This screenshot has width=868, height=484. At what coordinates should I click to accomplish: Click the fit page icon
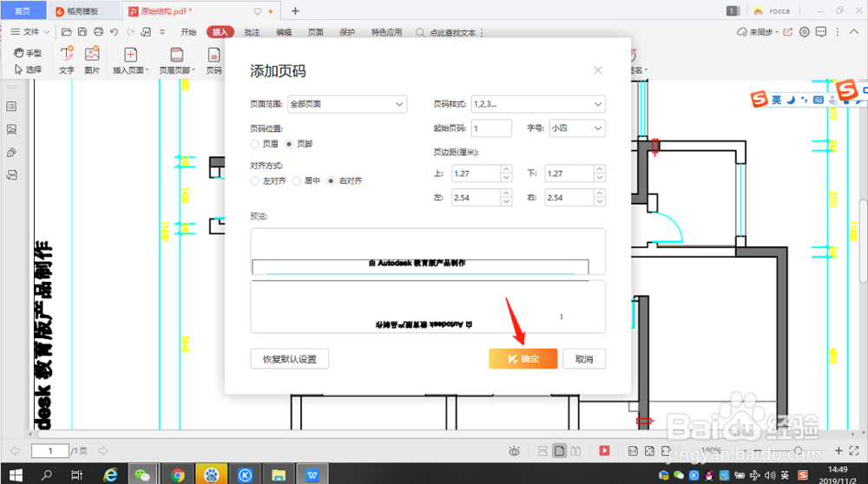pyautogui.click(x=649, y=451)
